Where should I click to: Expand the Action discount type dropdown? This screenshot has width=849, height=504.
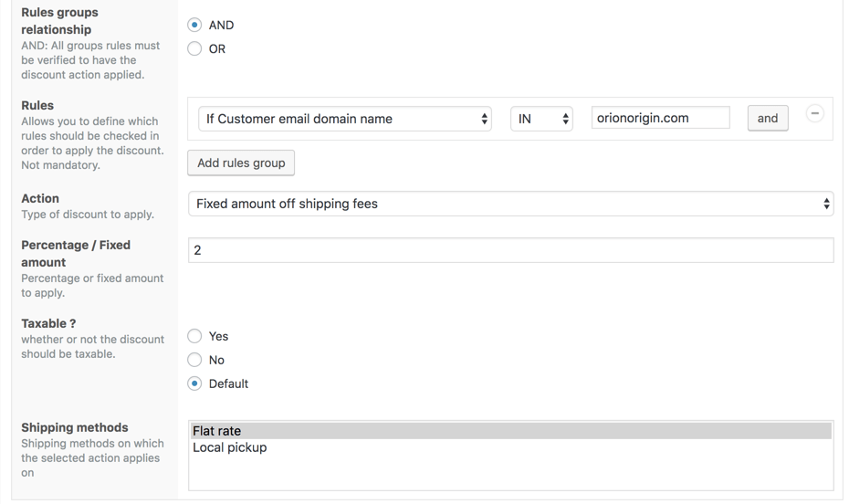coord(510,204)
